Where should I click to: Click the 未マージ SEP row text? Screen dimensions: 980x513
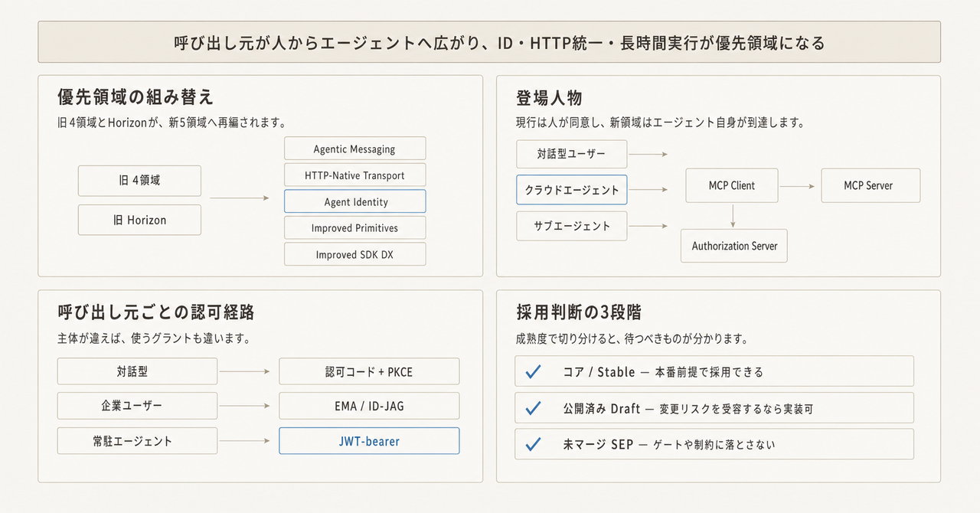click(668, 444)
